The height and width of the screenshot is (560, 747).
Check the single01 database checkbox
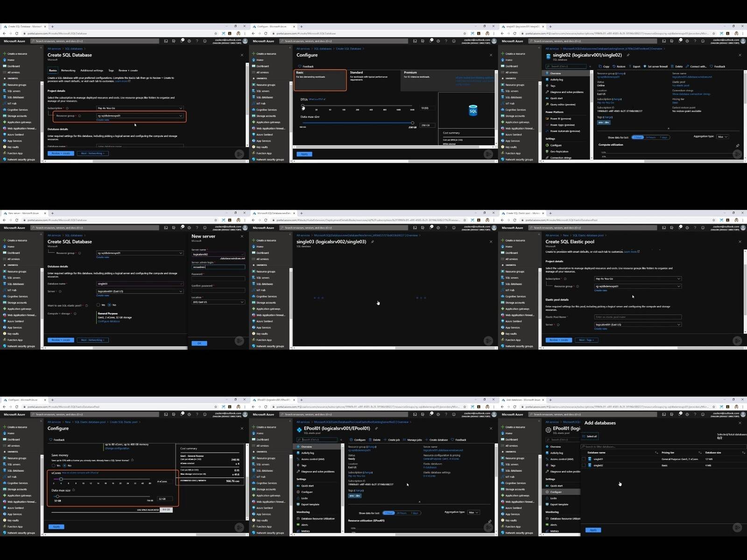(x=584, y=459)
